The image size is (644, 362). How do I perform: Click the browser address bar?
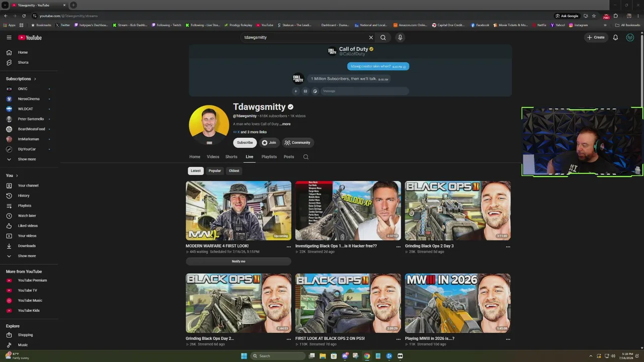[x=292, y=16]
